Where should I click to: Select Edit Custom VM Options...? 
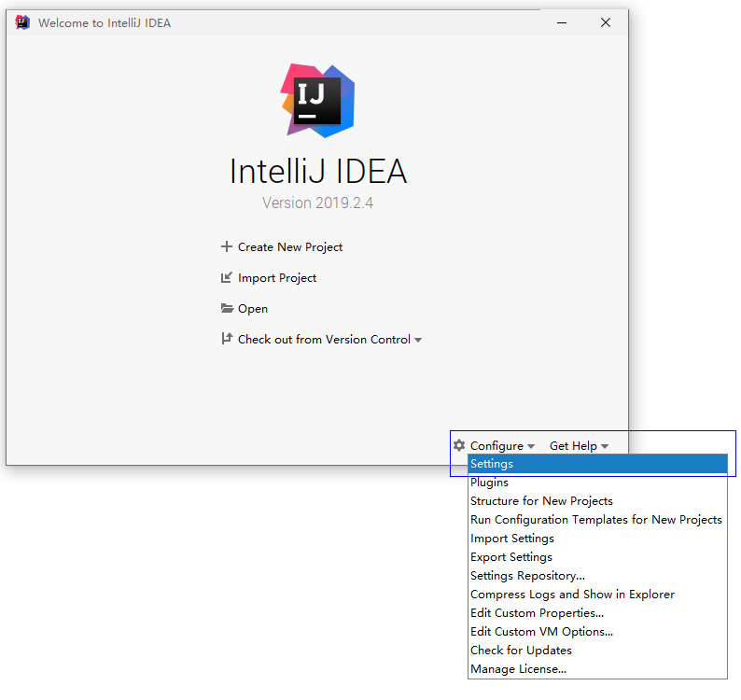(597, 632)
